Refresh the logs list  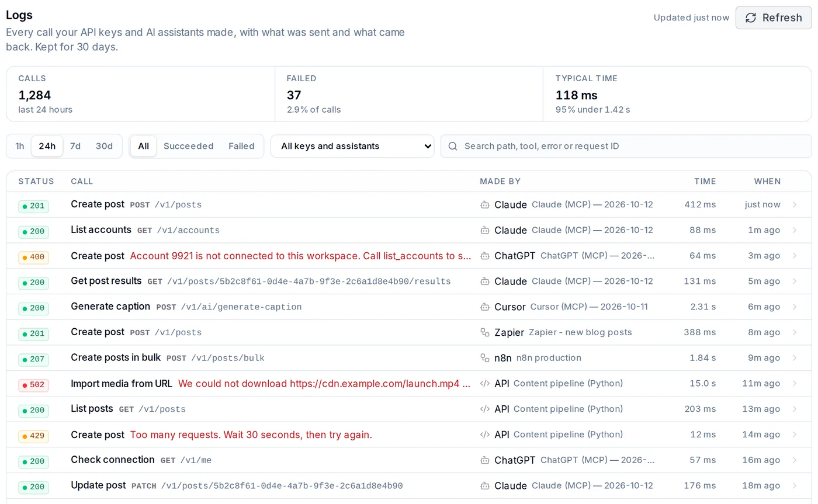click(x=774, y=18)
